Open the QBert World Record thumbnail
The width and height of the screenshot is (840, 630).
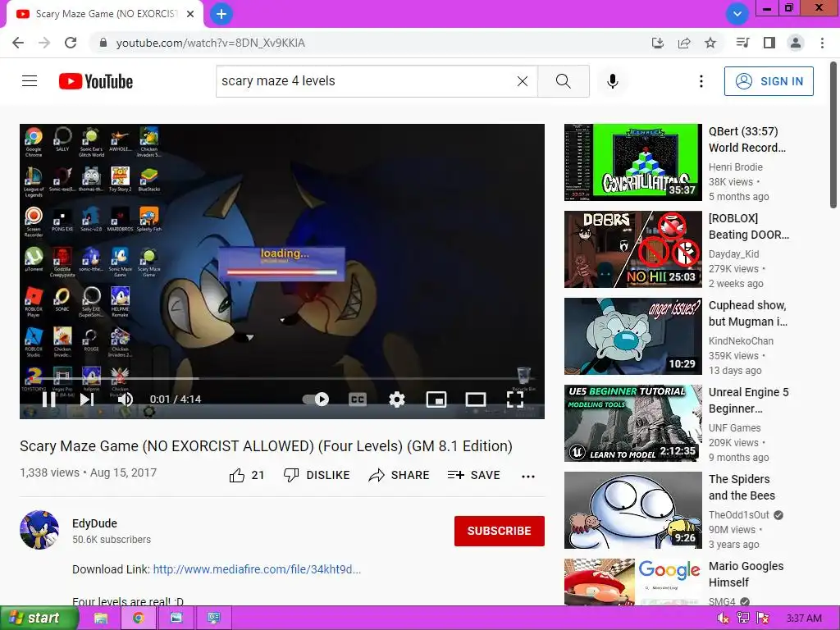[x=633, y=162]
